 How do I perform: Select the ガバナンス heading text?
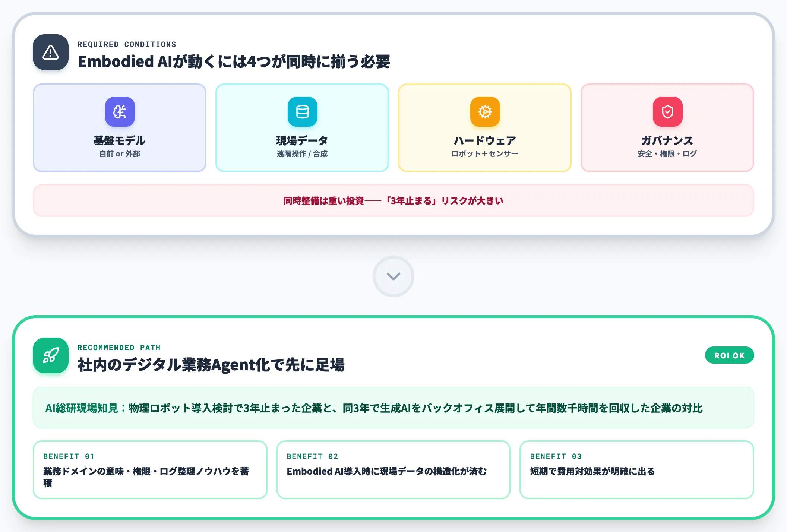[667, 140]
